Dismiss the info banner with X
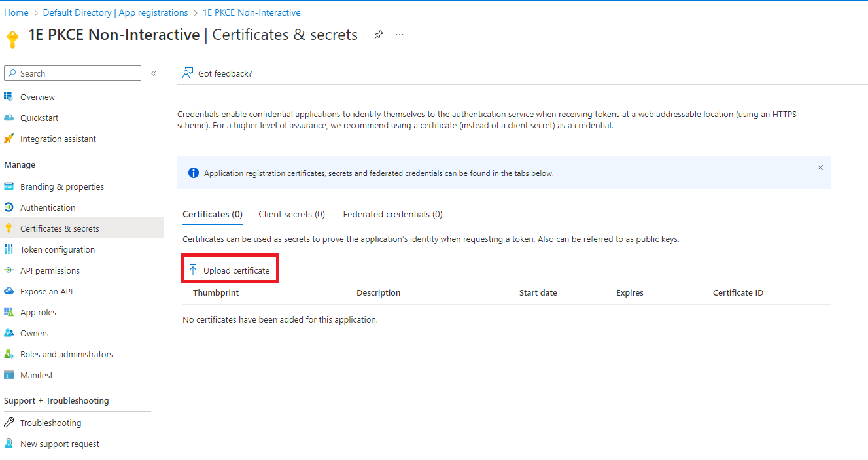The image size is (868, 460). point(820,168)
